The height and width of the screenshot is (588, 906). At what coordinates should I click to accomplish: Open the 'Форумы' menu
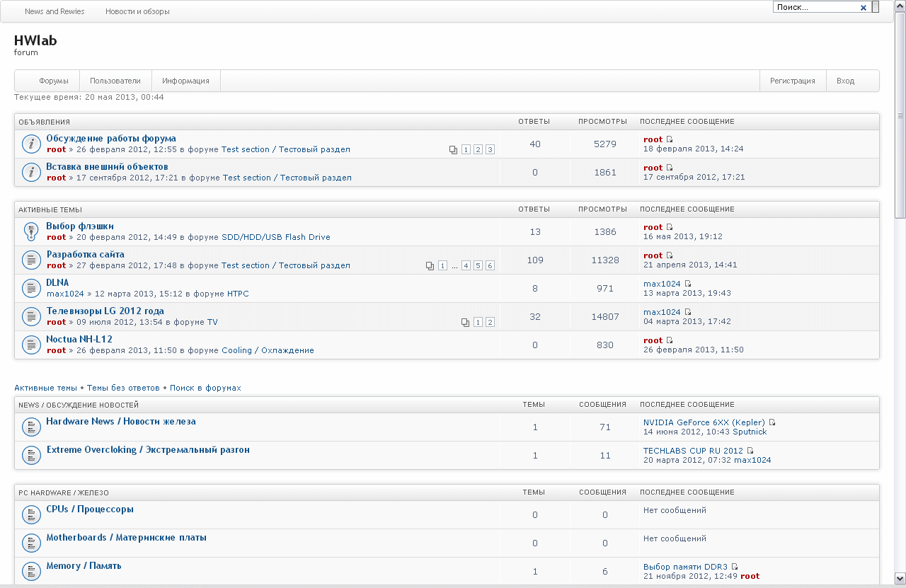[x=54, y=81]
